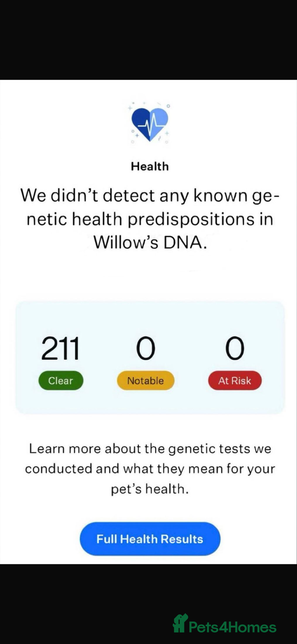Screen dimensions: 297x644
Task: Open Full Health Results
Action: click(x=150, y=539)
